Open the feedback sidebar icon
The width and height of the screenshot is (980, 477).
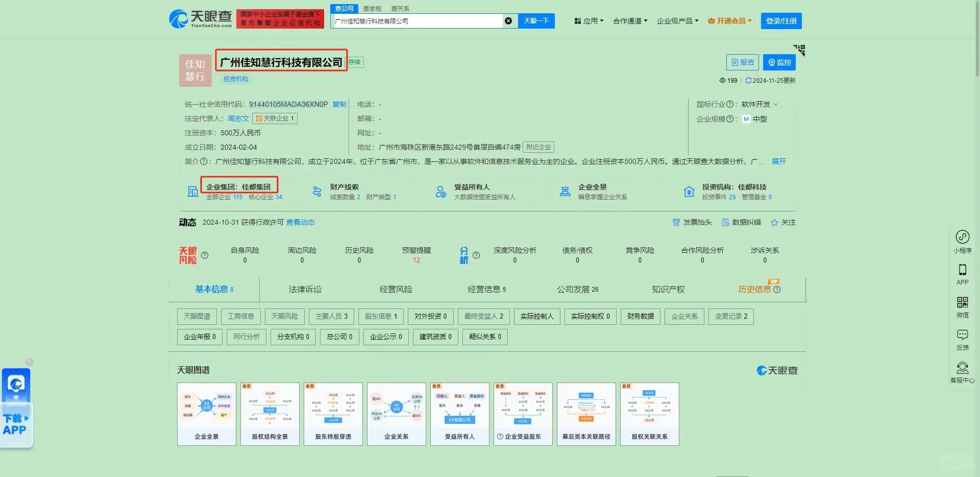(963, 335)
